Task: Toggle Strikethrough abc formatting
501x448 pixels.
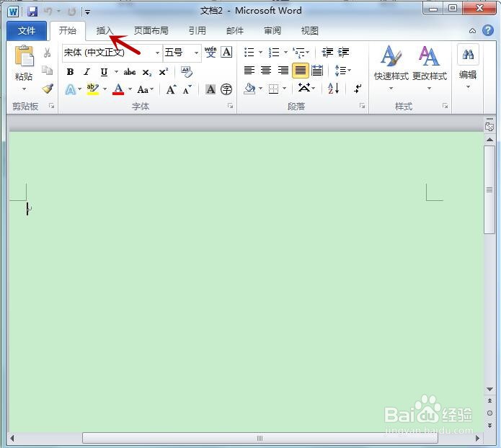Action: point(130,72)
